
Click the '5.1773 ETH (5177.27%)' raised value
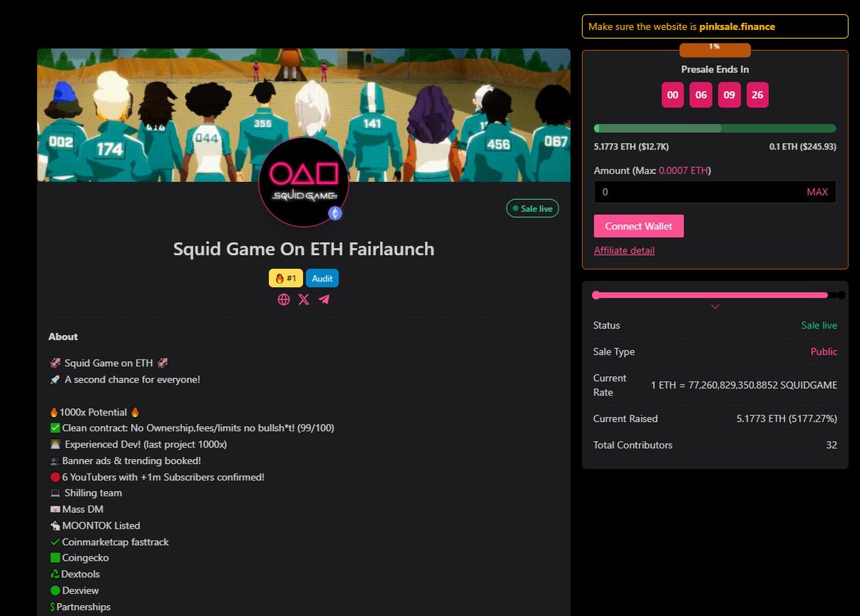787,418
